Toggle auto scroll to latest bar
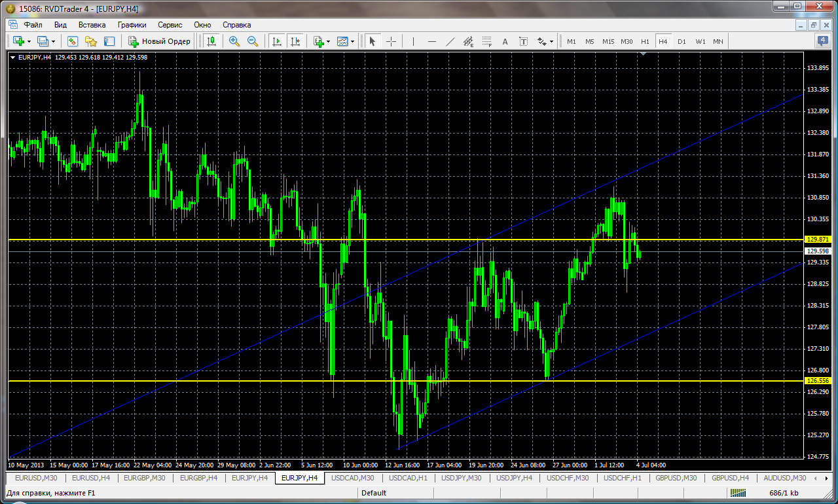Image resolution: width=838 pixels, height=504 pixels. (x=276, y=41)
